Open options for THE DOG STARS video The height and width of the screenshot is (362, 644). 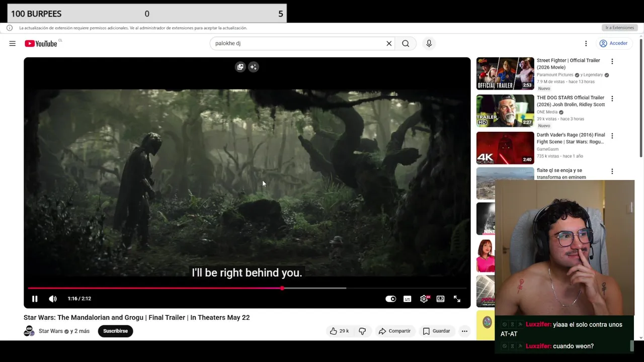pos(612,99)
